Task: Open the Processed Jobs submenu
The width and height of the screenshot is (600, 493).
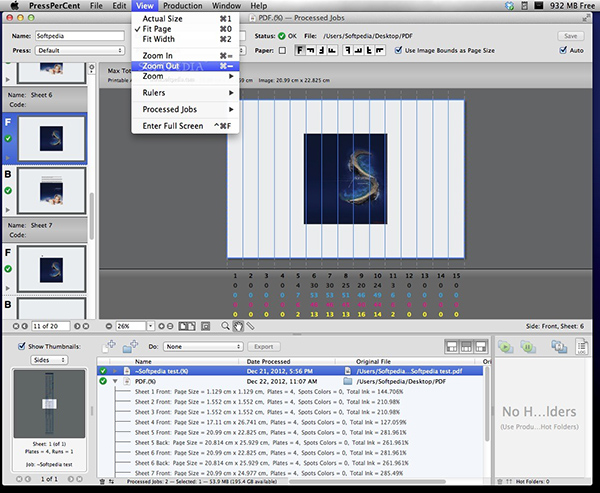Action: coord(185,109)
